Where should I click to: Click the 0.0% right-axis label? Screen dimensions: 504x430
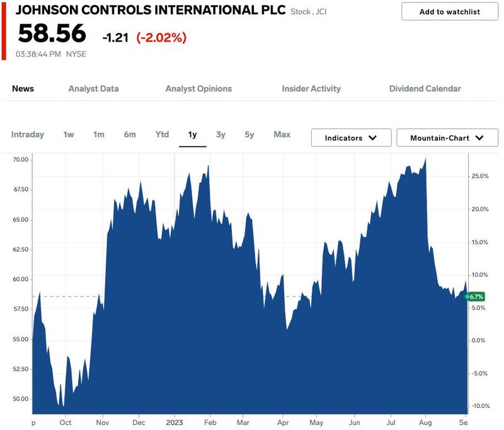tap(478, 340)
